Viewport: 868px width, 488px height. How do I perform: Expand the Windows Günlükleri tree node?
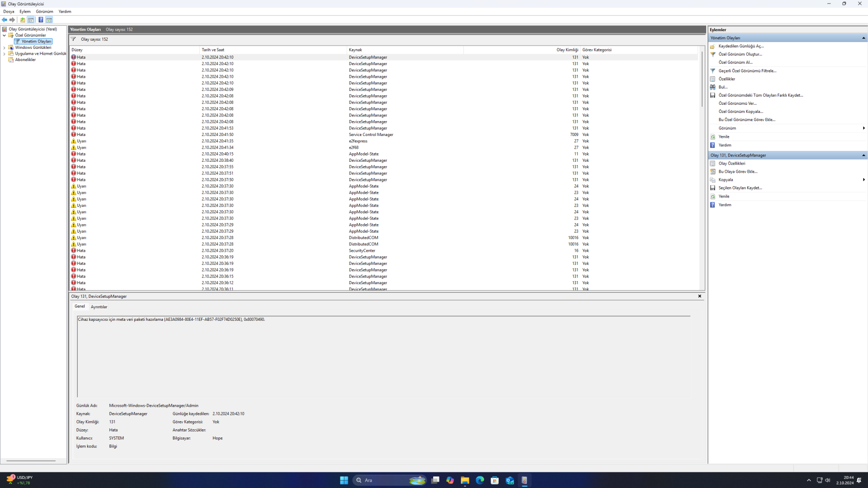pyautogui.click(x=5, y=47)
